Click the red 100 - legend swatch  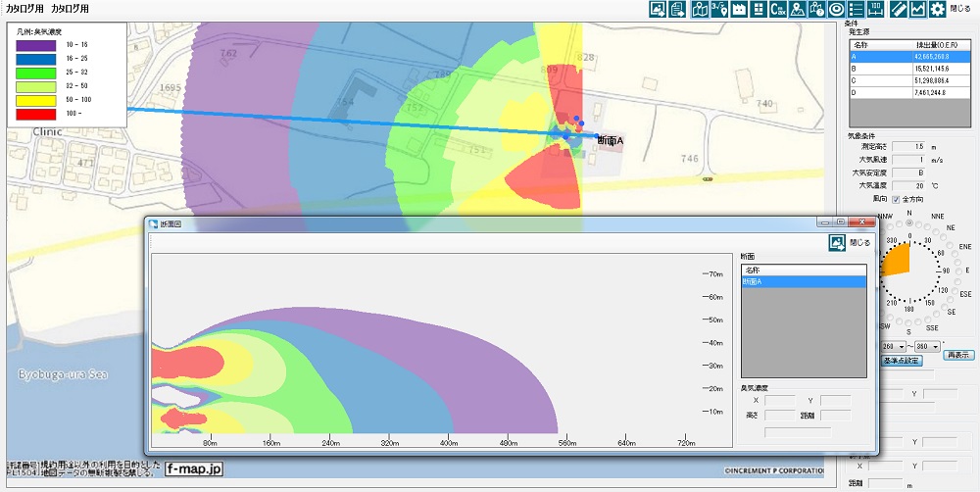[35, 115]
